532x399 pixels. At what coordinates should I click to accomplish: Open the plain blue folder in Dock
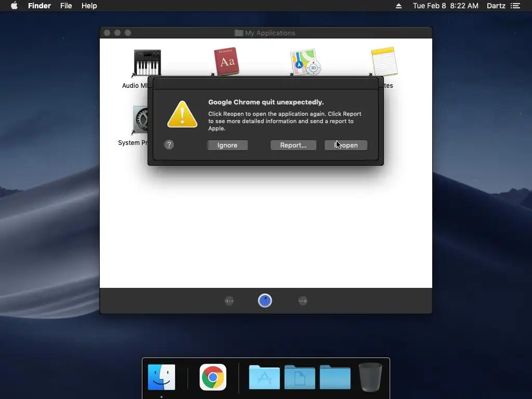(335, 377)
